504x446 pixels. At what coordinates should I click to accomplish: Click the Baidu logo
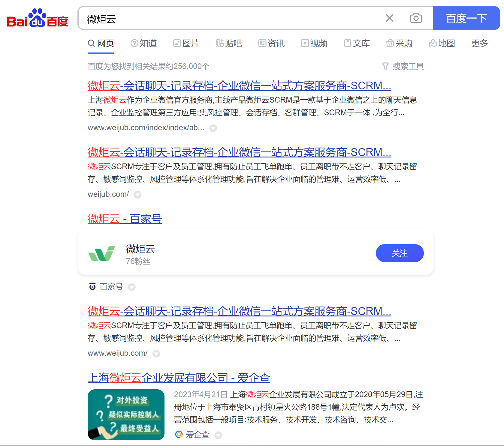click(38, 18)
